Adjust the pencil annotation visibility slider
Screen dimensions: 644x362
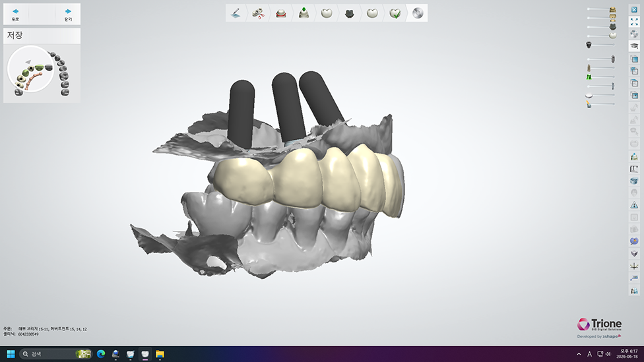(601, 104)
